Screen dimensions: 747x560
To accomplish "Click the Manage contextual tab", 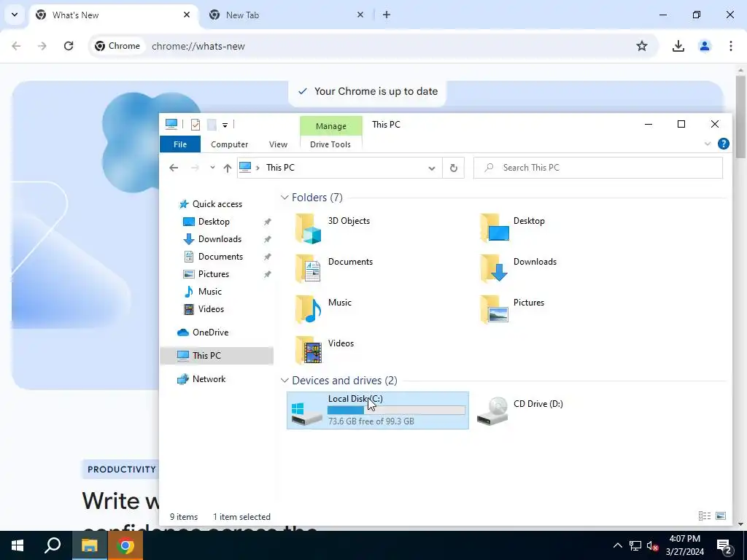I will point(330,126).
